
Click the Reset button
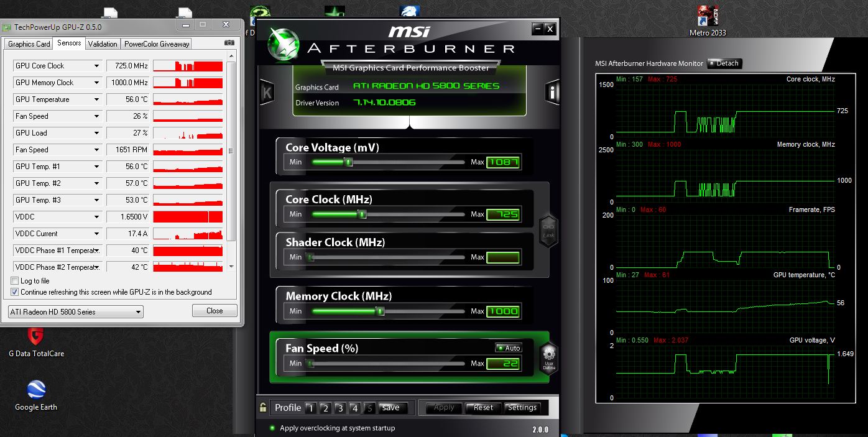click(483, 408)
